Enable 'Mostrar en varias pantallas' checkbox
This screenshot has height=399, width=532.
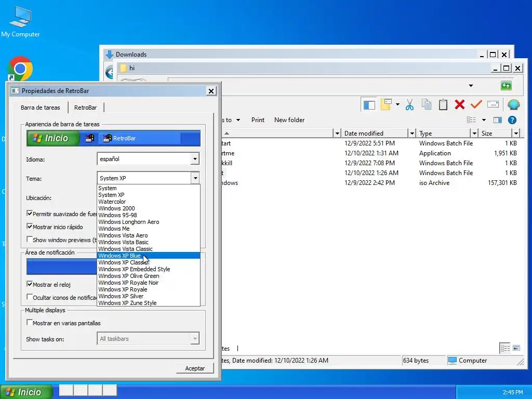(x=30, y=322)
